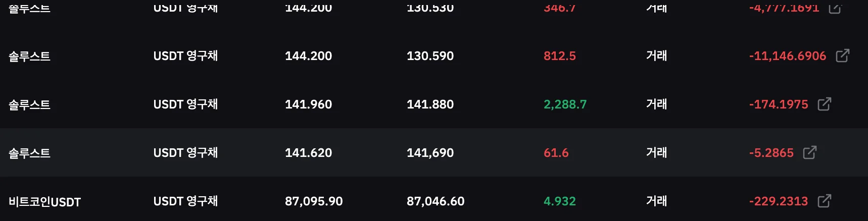Select the red 61.6 quantity value
Screen dimensions: 868x221
(556, 153)
